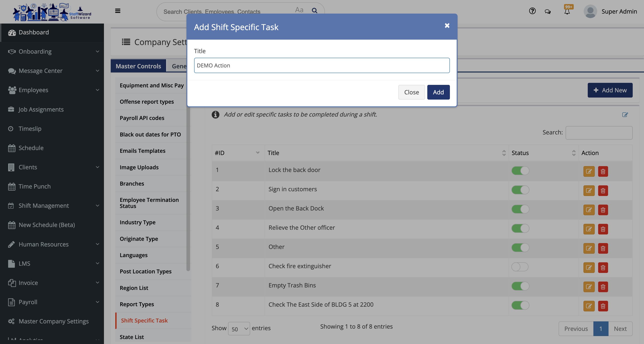Open the help question mark icon
The height and width of the screenshot is (344, 644).
pyautogui.click(x=532, y=11)
